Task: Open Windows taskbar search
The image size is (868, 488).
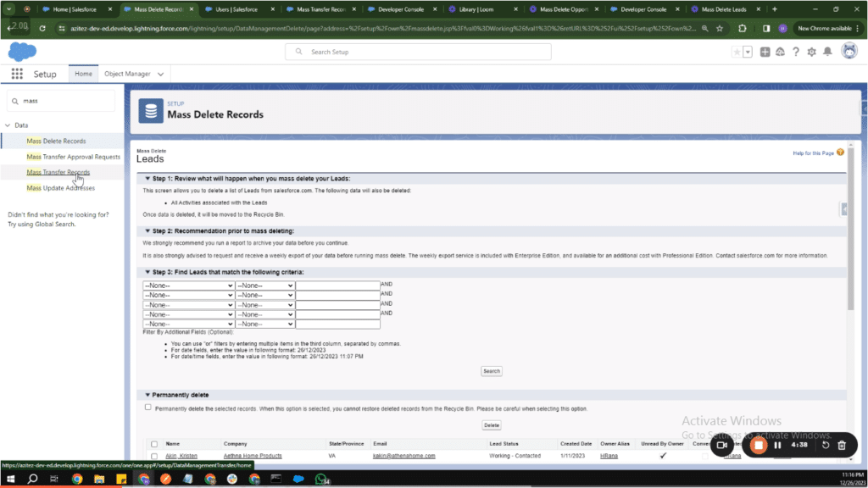Action: coord(33,479)
